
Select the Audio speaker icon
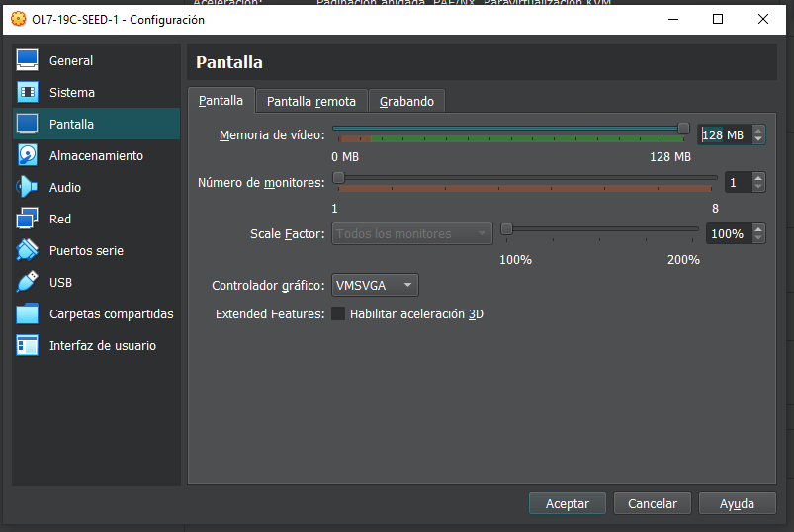28,187
